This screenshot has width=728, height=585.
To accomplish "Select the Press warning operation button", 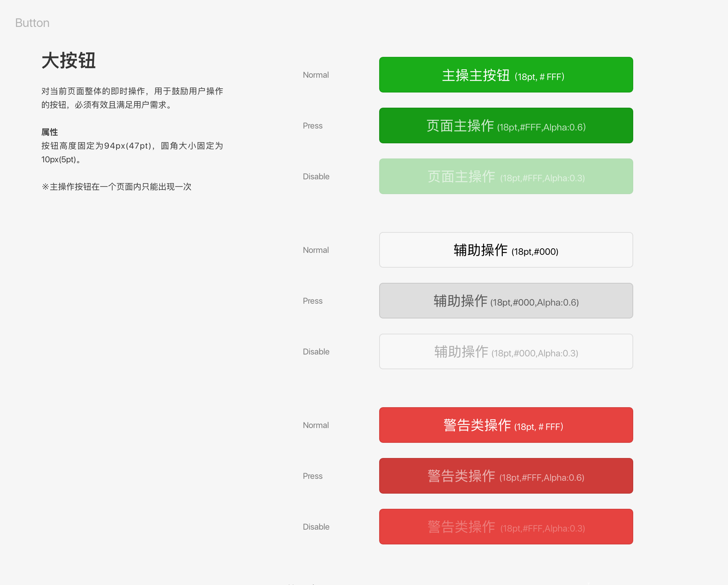I will tap(505, 476).
